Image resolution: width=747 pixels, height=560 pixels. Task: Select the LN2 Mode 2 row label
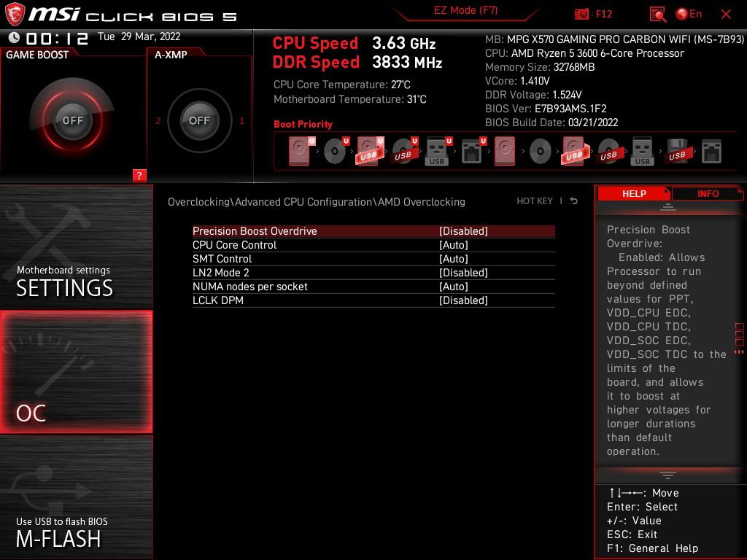point(220,273)
